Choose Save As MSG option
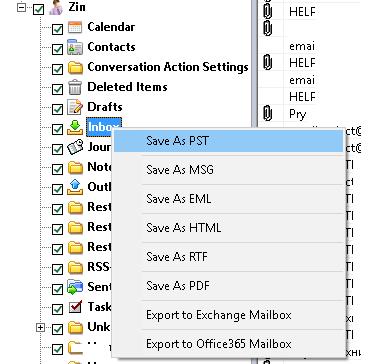This screenshot has height=364, width=384. click(x=229, y=170)
